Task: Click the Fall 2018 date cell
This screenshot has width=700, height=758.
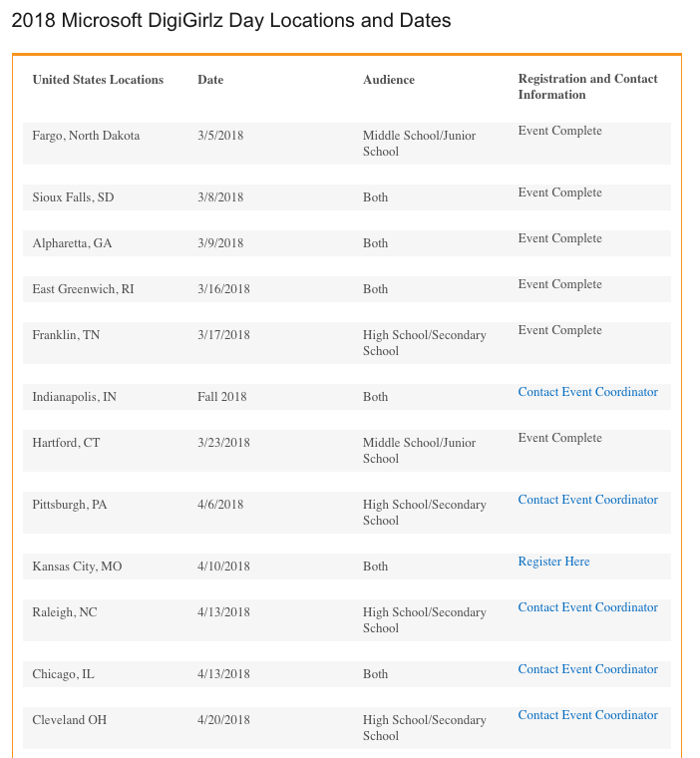Action: click(221, 397)
